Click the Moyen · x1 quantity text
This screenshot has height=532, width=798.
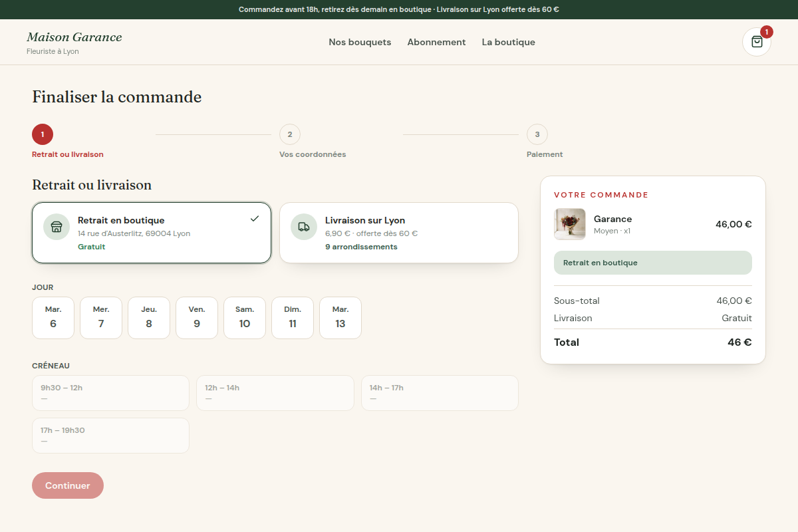612,231
